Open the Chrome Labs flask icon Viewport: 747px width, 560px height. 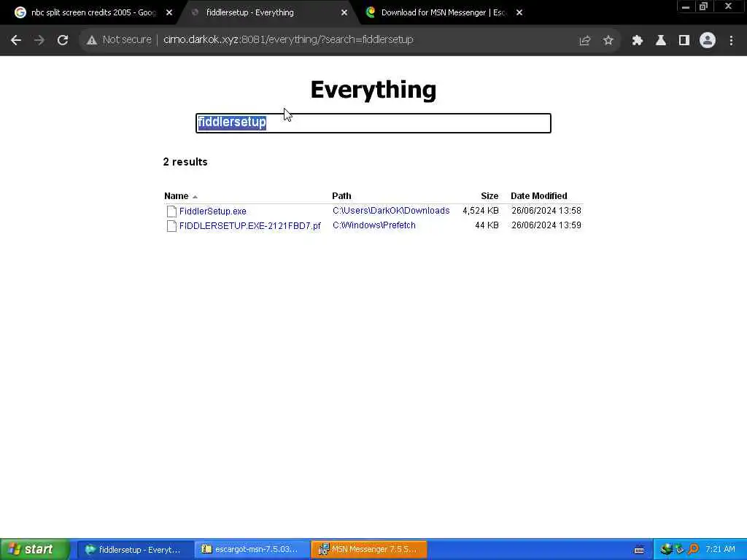(x=661, y=41)
